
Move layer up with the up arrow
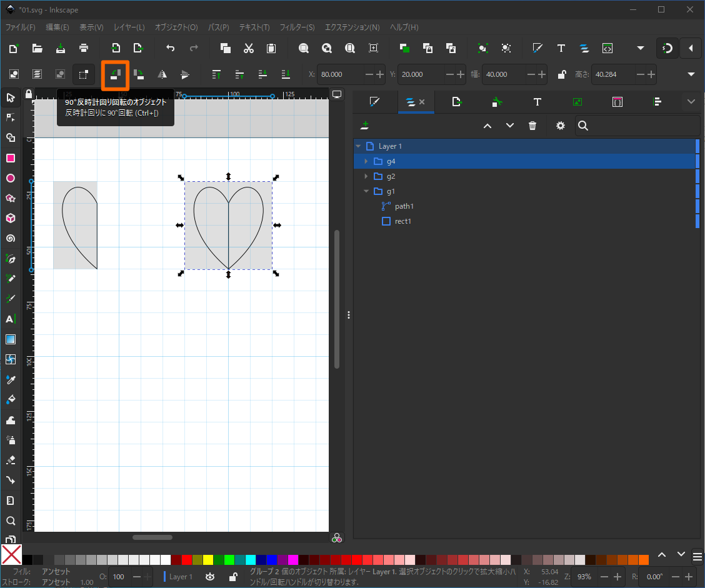(x=487, y=126)
